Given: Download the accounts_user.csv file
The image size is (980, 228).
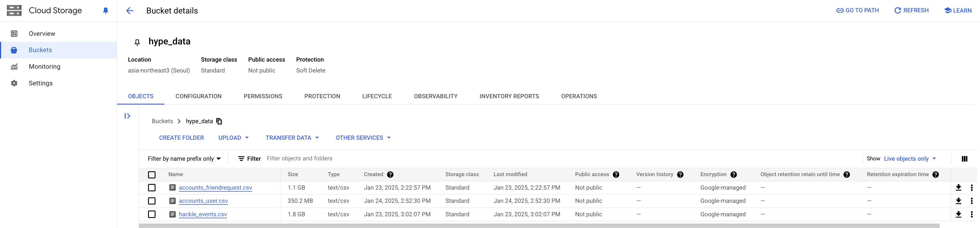Looking at the screenshot, I should point(958,201).
